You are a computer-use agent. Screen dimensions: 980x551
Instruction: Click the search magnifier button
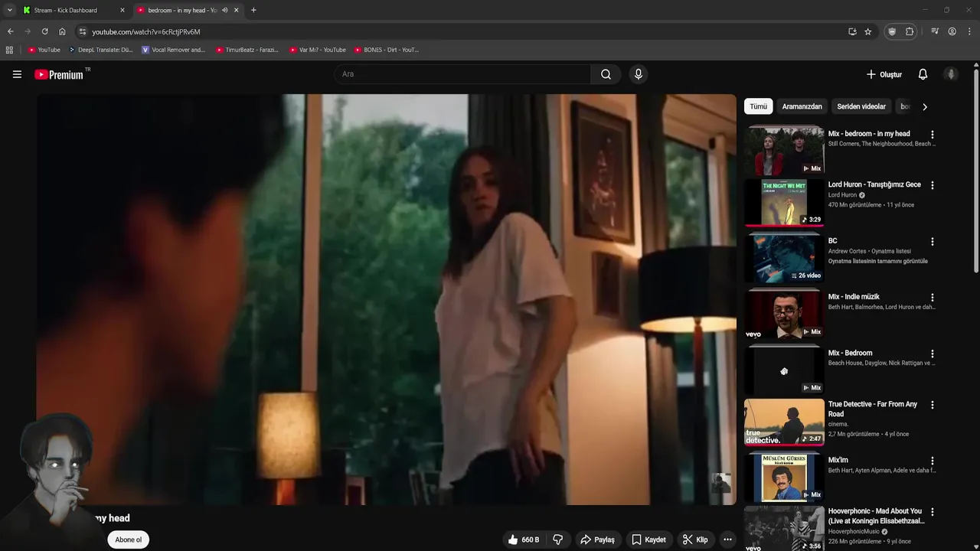tap(606, 74)
